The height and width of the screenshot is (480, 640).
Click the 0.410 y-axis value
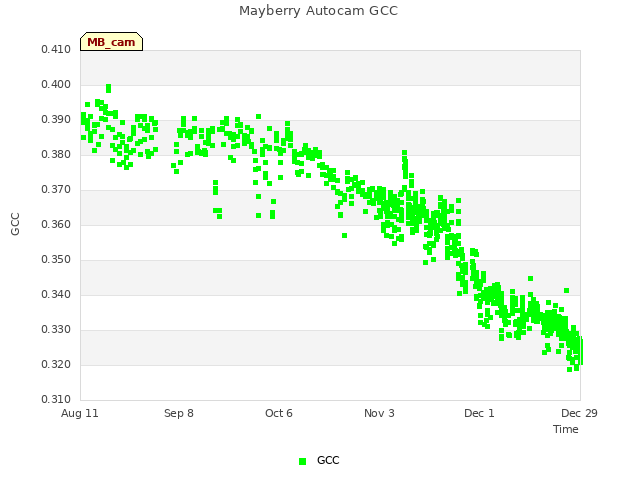click(x=56, y=50)
